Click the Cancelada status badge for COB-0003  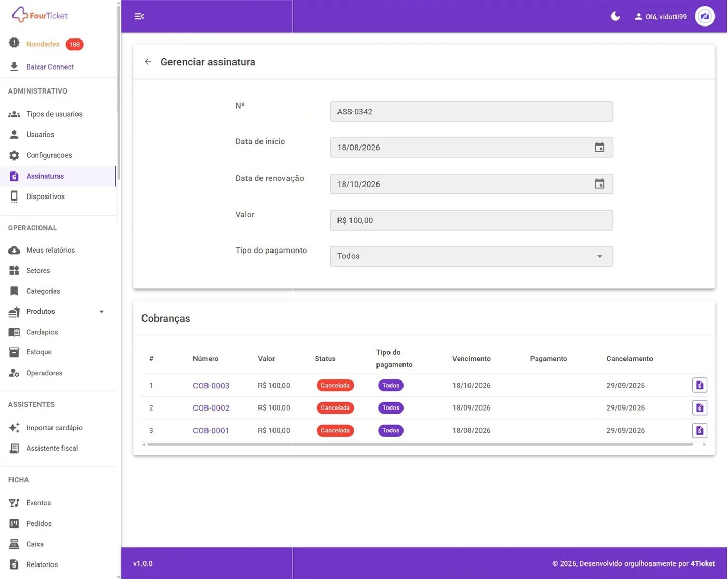(335, 386)
